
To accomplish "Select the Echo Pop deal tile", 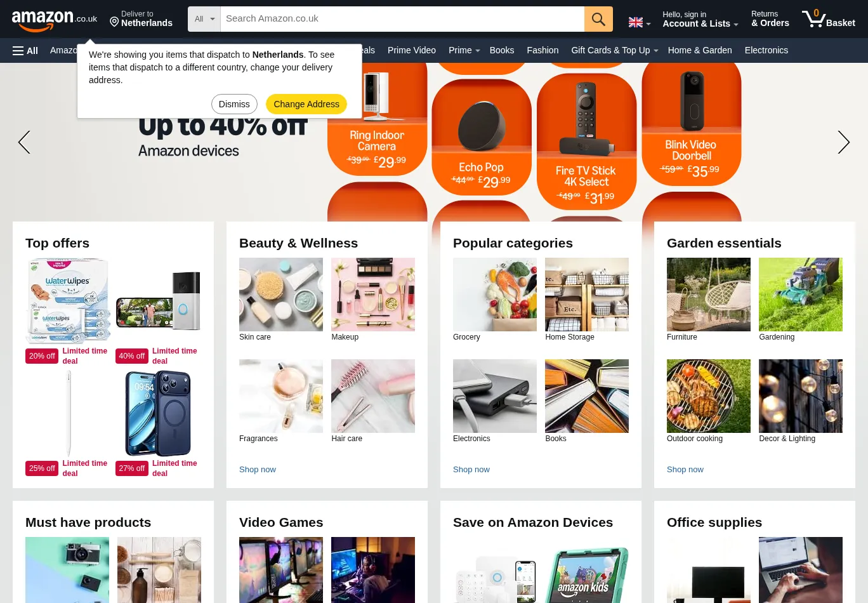I will pyautogui.click(x=482, y=137).
